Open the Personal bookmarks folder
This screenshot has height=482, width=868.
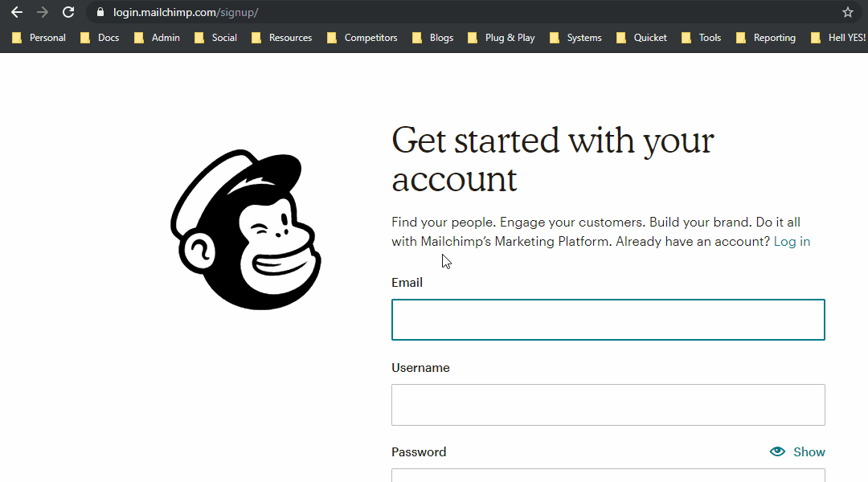pyautogui.click(x=39, y=38)
